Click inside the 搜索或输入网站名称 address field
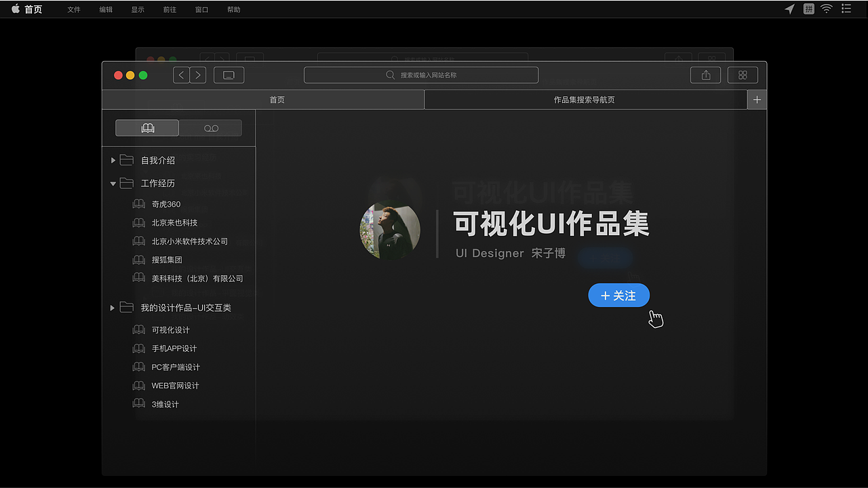Viewport: 868px width, 488px height. pos(420,75)
